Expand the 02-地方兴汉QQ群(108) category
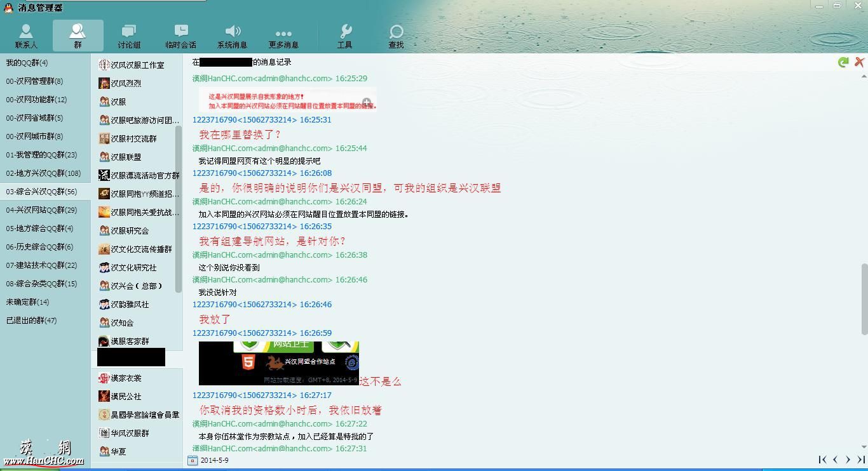The width and height of the screenshot is (868, 471). (43, 173)
